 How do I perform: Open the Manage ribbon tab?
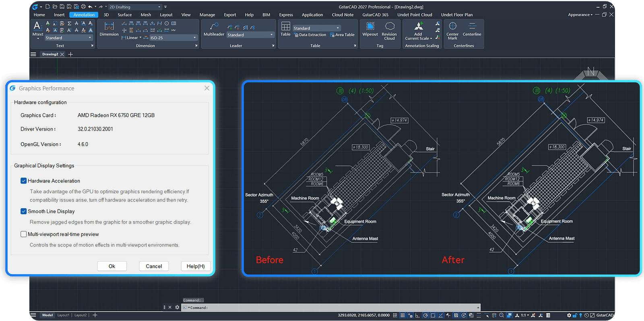click(x=207, y=15)
